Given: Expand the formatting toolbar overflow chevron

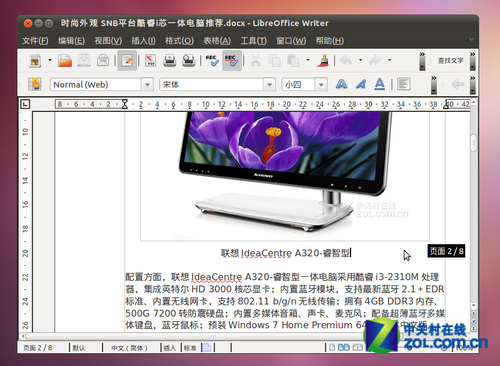Looking at the screenshot, I should pos(434,85).
